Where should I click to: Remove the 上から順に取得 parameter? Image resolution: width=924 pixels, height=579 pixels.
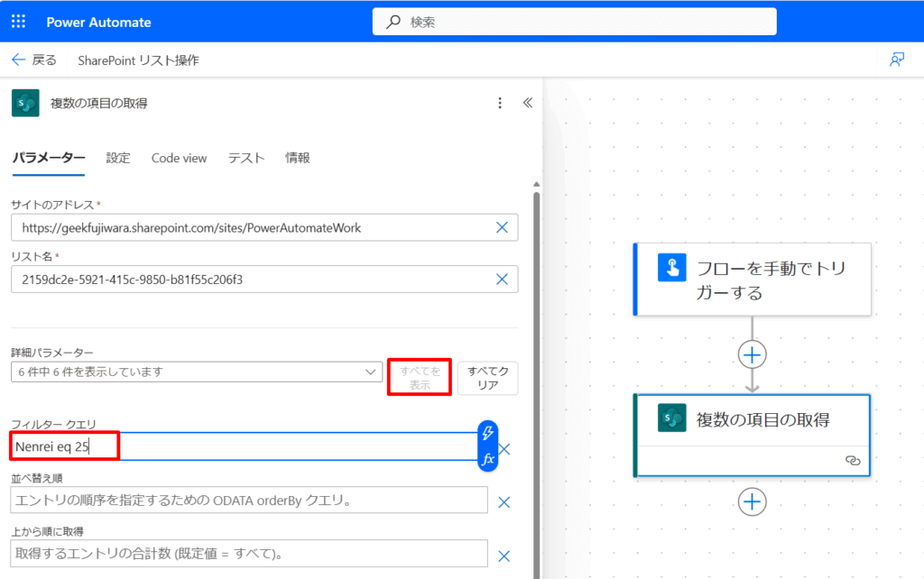504,556
